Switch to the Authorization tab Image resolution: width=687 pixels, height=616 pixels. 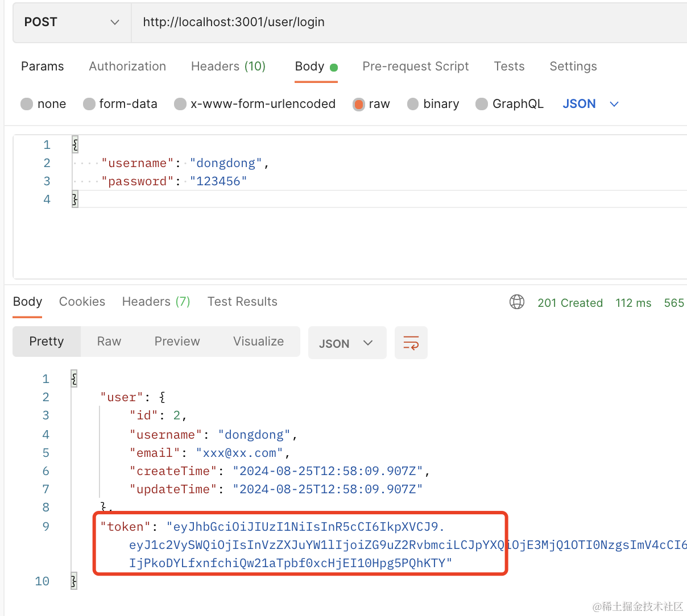(127, 66)
